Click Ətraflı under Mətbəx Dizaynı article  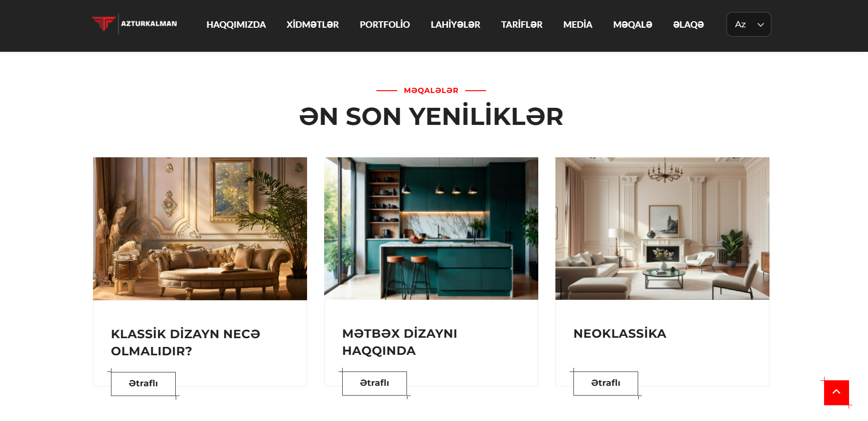coord(375,383)
